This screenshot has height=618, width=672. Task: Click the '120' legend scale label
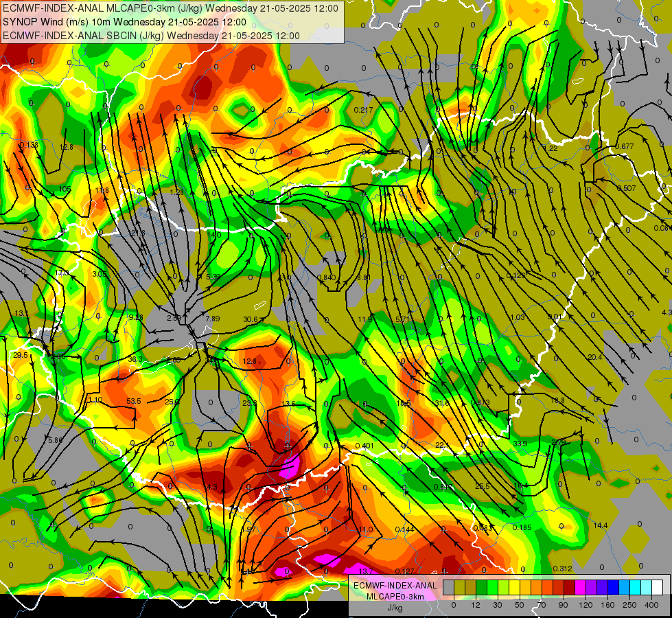pyautogui.click(x=586, y=605)
